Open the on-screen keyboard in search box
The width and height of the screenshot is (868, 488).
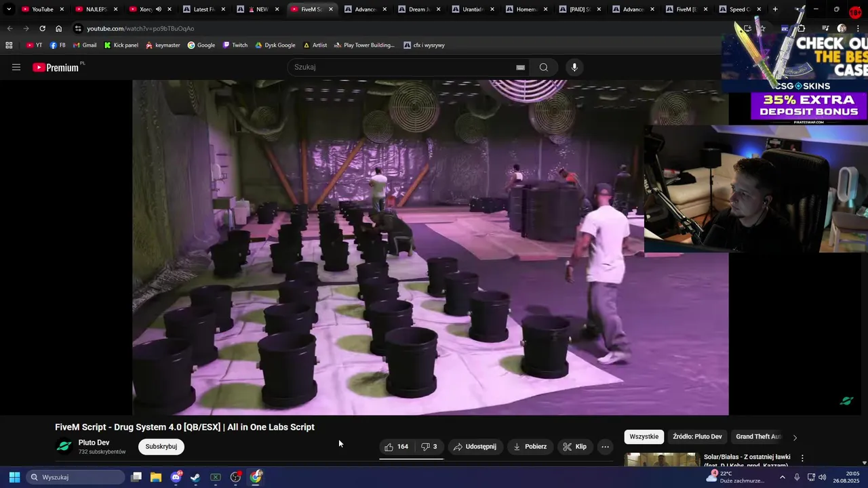(x=520, y=67)
